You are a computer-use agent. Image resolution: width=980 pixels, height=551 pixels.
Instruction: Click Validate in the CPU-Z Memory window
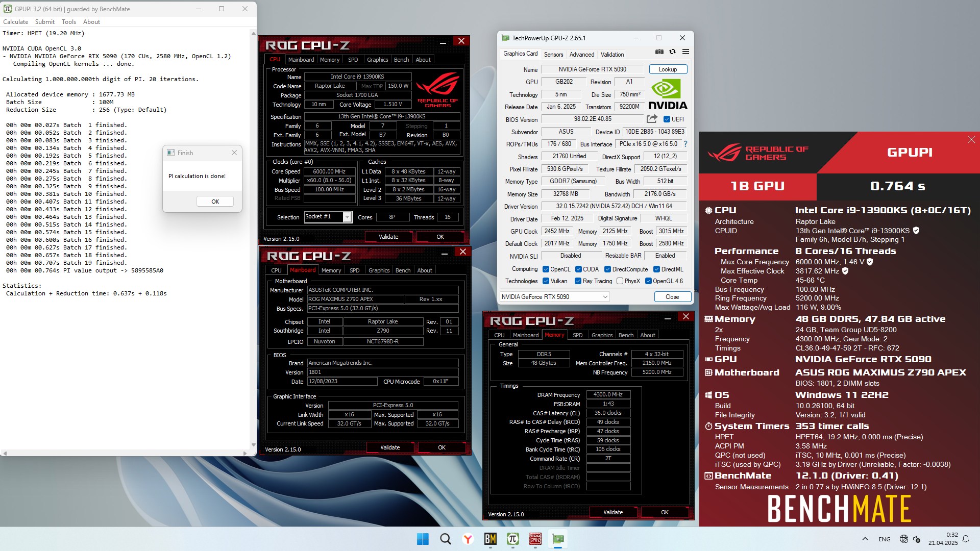coord(613,512)
